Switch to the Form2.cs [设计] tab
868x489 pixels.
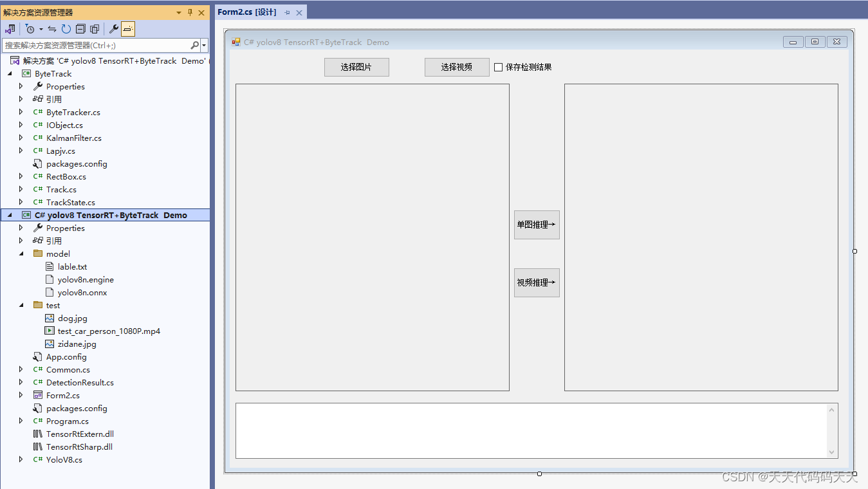click(248, 11)
